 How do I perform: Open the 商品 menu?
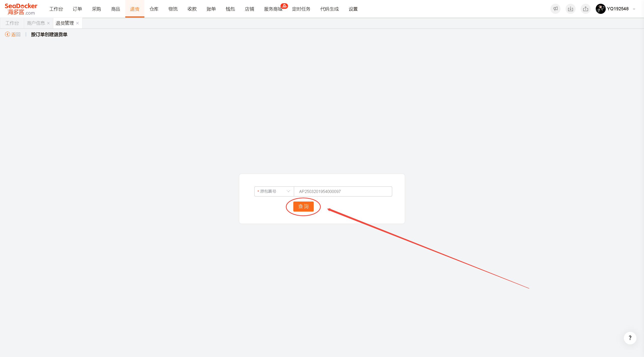coord(116,9)
